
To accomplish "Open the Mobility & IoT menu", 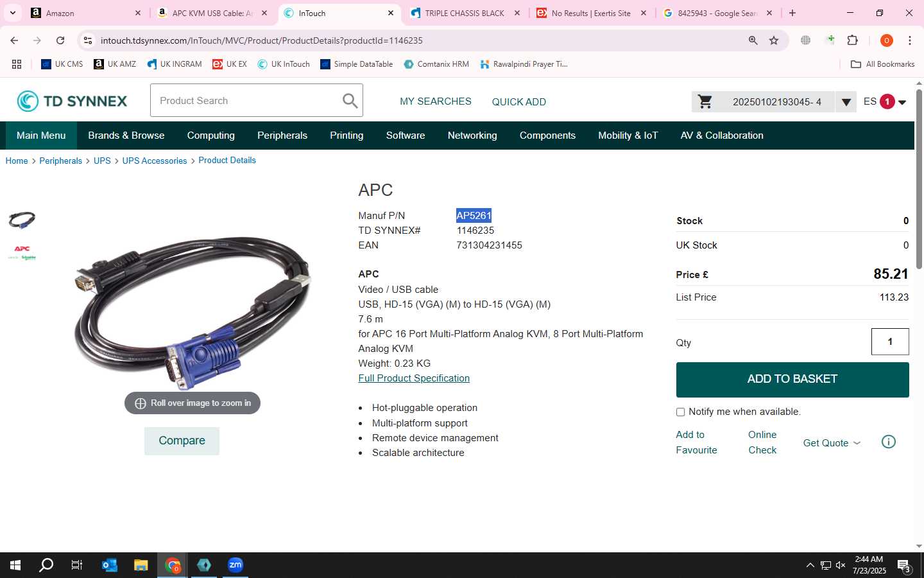I will (x=628, y=136).
